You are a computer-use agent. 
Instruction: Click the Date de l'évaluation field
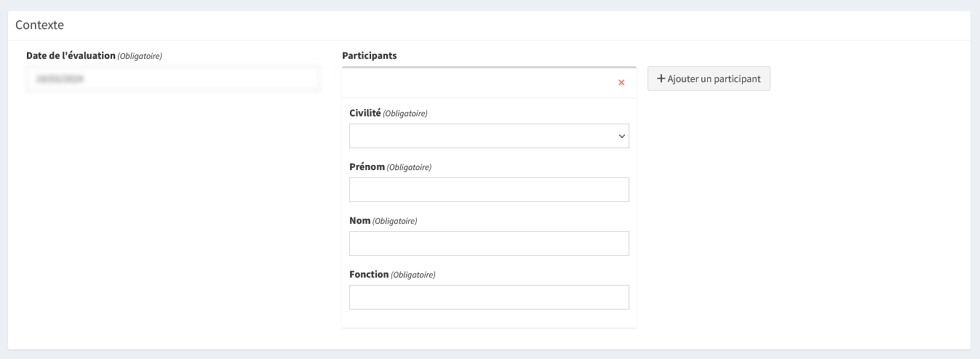coord(173,79)
